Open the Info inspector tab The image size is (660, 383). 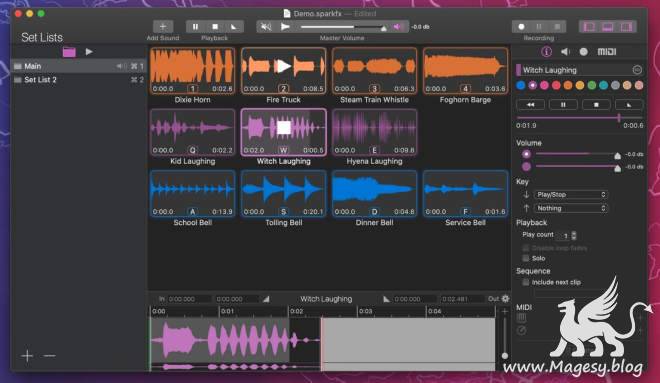pyautogui.click(x=546, y=52)
